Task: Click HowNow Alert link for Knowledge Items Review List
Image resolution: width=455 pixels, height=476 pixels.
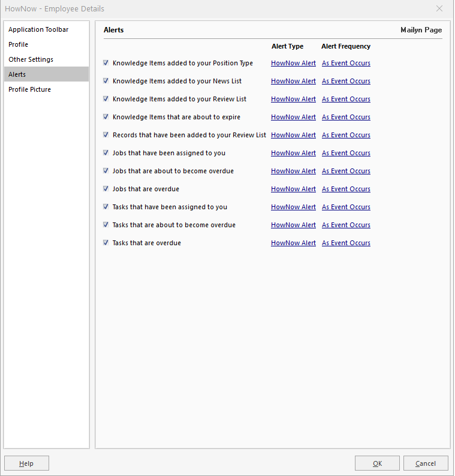Action: (x=293, y=99)
